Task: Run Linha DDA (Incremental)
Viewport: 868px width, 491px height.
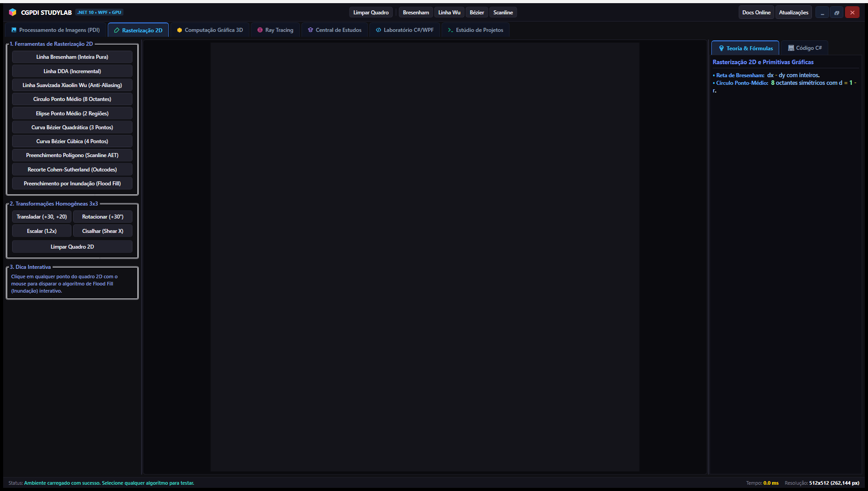Action: 72,71
